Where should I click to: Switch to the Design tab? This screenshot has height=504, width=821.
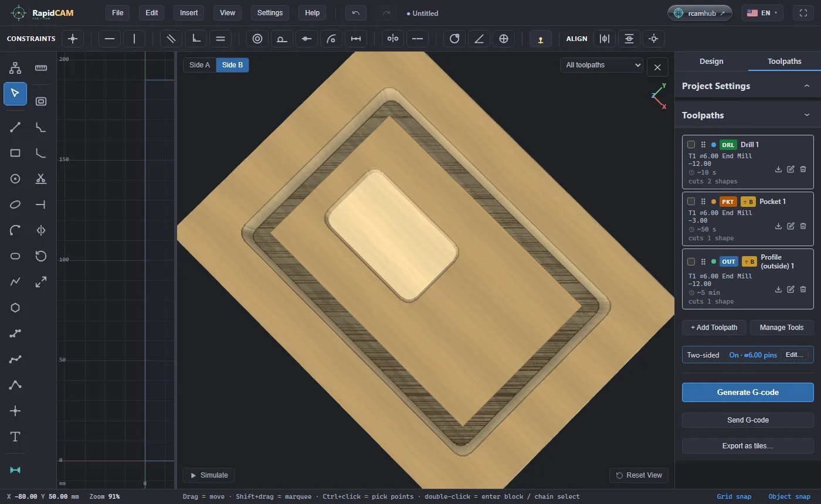pos(711,61)
